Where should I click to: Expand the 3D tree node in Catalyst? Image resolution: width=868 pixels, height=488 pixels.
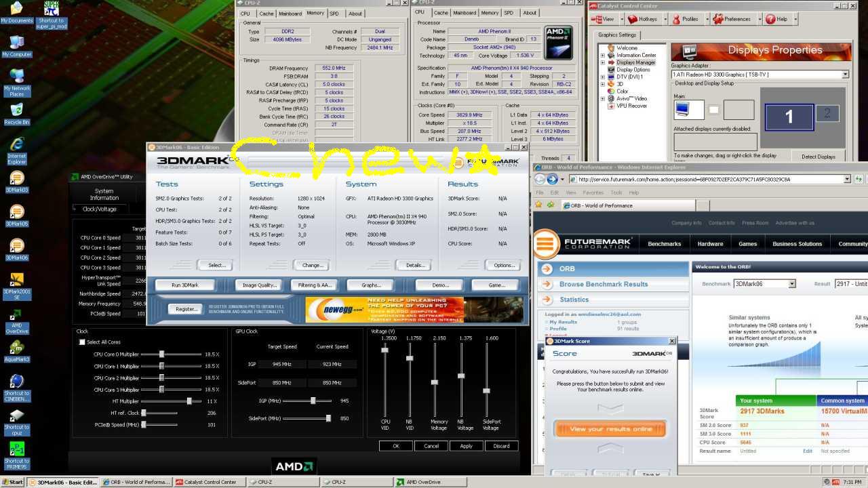pos(602,84)
